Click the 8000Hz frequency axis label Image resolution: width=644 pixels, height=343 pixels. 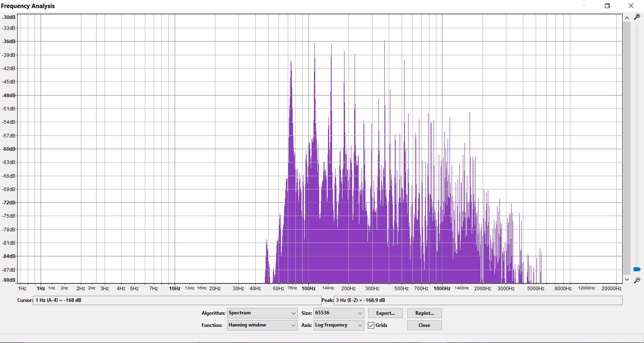(x=563, y=289)
